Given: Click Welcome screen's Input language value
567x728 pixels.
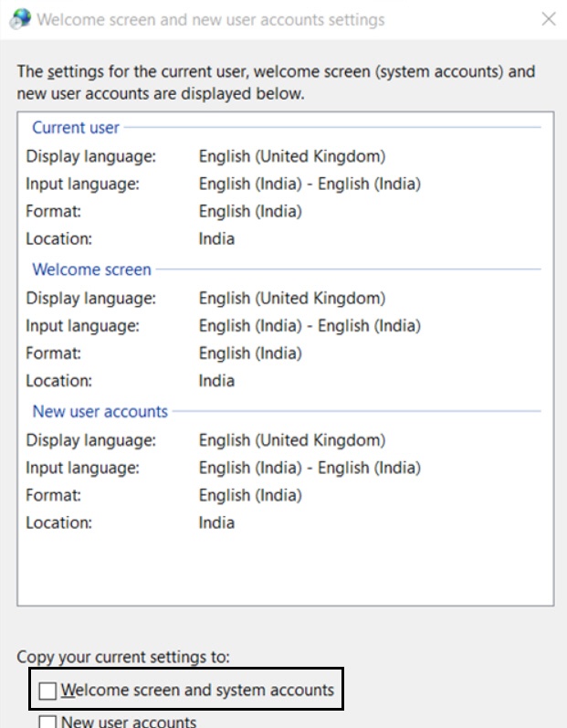Looking at the screenshot, I should (x=310, y=325).
